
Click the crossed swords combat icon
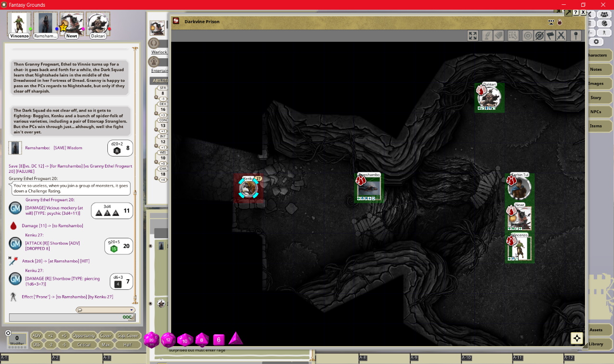[561, 36]
